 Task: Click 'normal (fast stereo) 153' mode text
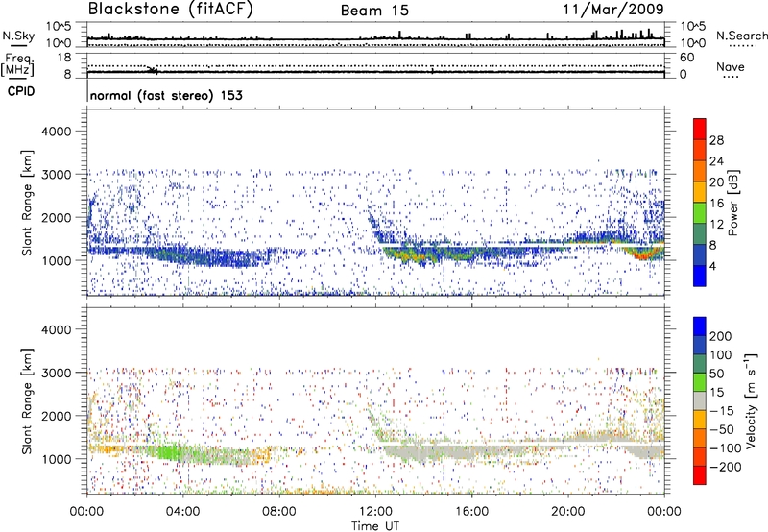pyautogui.click(x=166, y=95)
